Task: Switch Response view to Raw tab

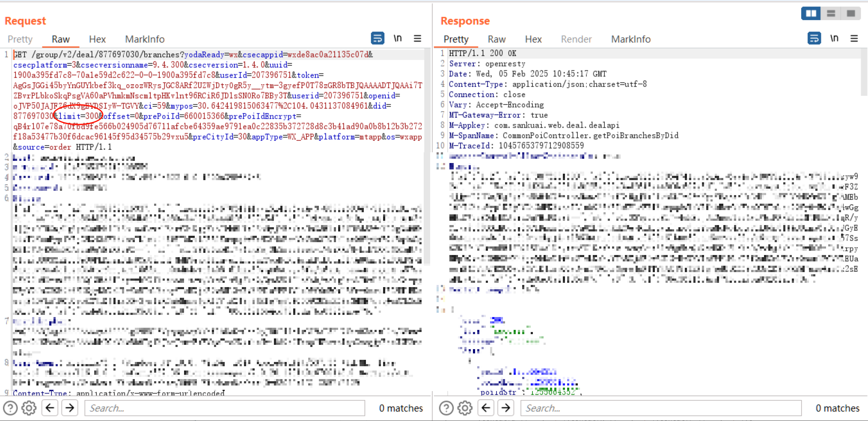Action: [x=496, y=39]
